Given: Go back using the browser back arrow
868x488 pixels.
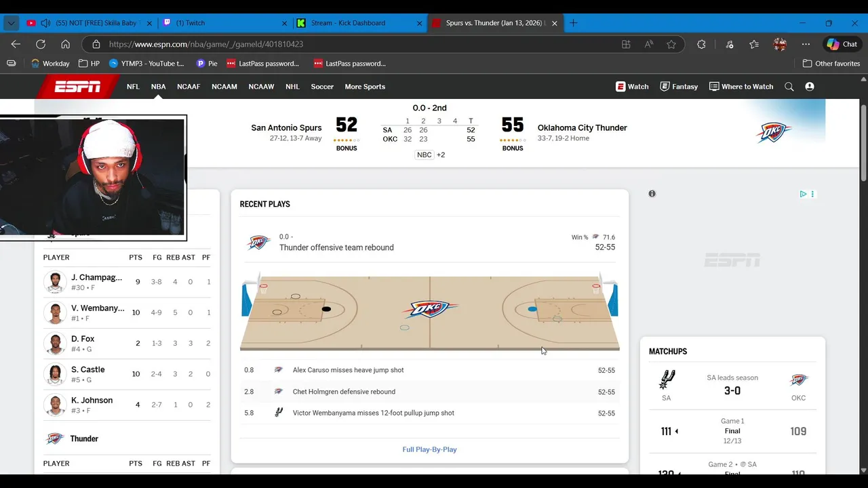Looking at the screenshot, I should (x=16, y=44).
